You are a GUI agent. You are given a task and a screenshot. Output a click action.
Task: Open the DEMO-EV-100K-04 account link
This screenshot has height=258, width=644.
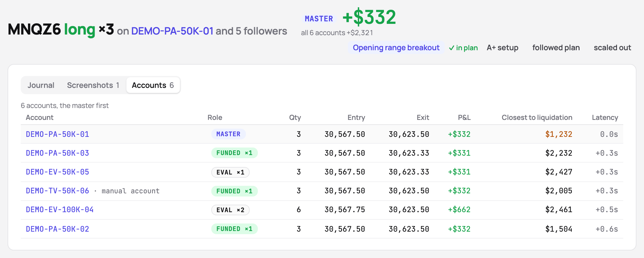60,210
